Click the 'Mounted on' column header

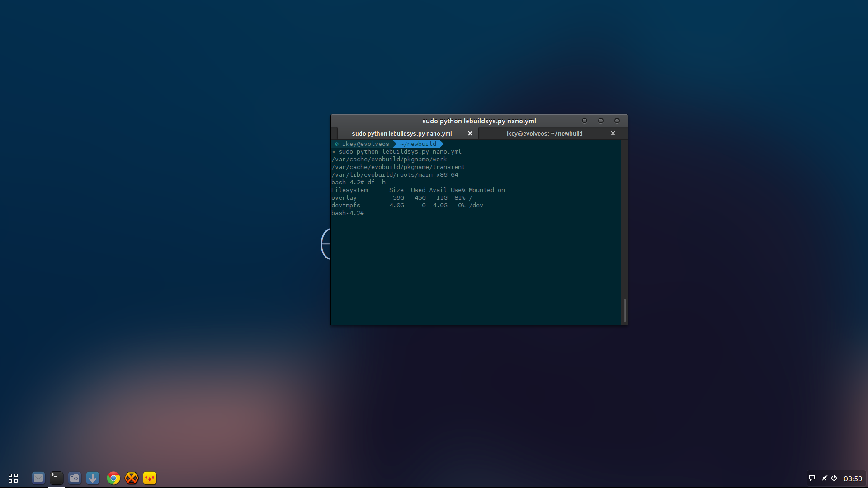coord(487,190)
